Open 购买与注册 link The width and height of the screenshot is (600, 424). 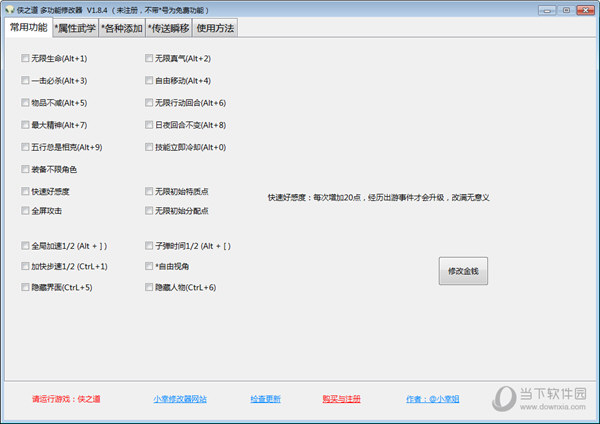point(341,399)
